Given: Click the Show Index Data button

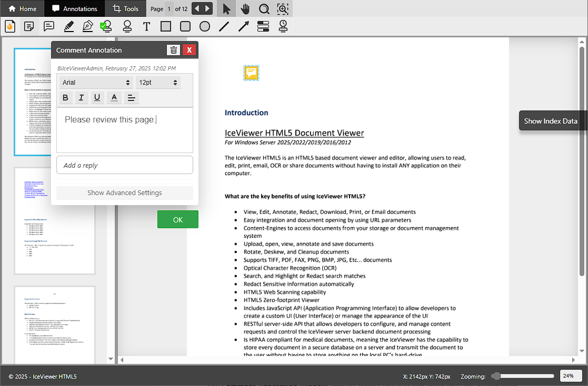Looking at the screenshot, I should (551, 121).
